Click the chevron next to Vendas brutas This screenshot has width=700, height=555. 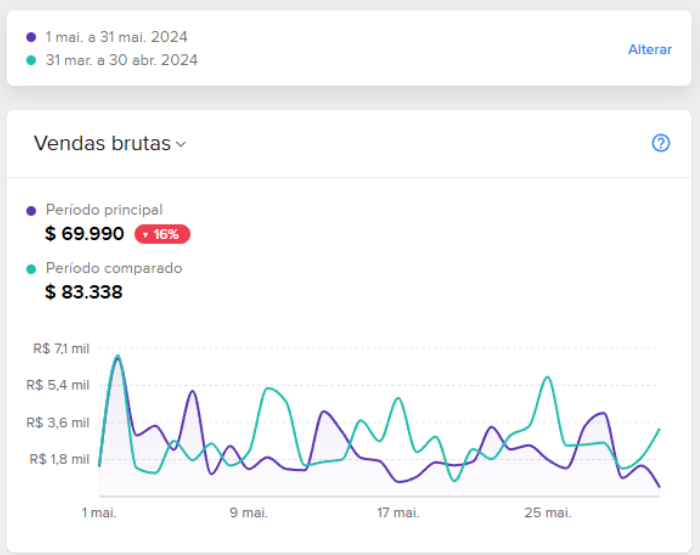pyautogui.click(x=181, y=145)
